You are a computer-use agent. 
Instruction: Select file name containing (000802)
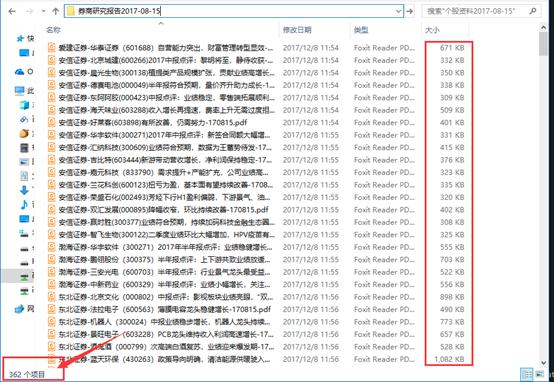click(166, 297)
